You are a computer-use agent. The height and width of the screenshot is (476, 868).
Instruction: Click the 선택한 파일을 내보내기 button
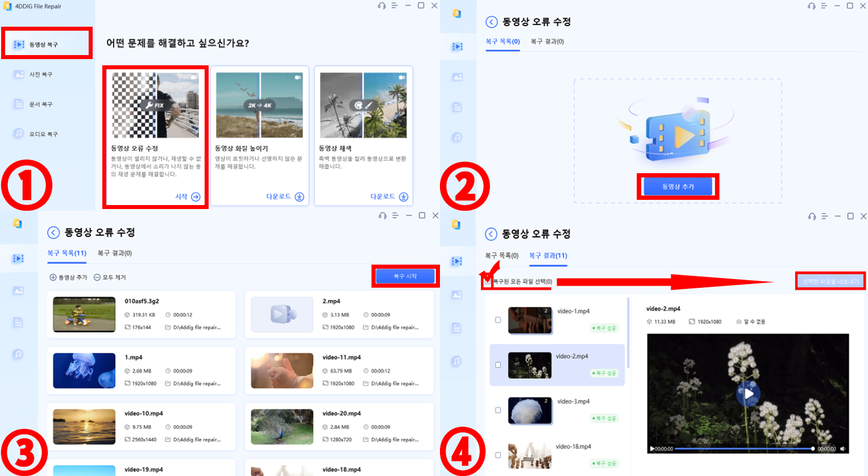pos(830,281)
